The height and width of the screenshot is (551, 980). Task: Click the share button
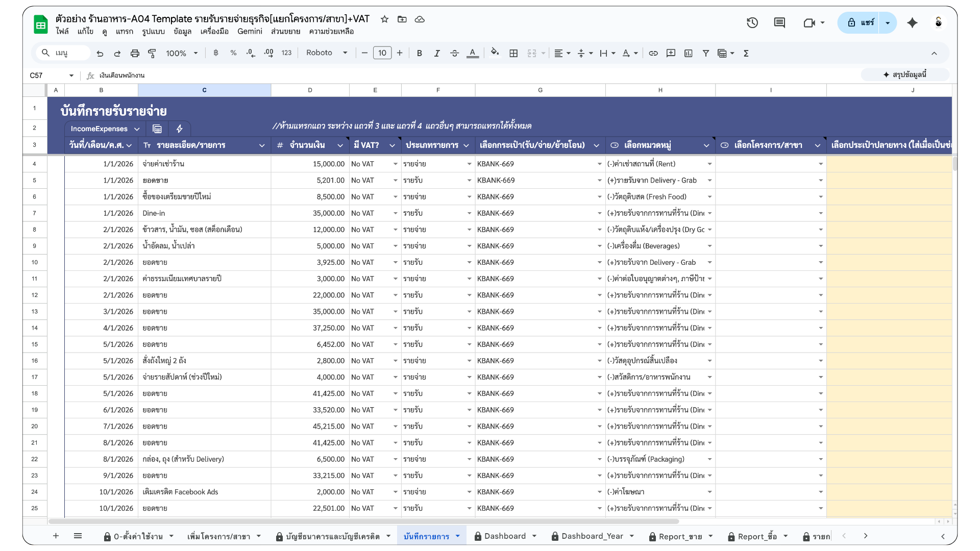click(861, 22)
